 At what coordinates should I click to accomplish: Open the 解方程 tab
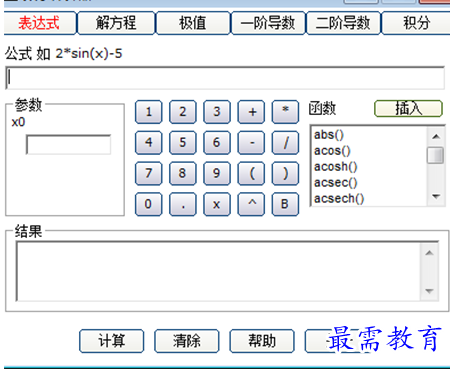[x=116, y=23]
